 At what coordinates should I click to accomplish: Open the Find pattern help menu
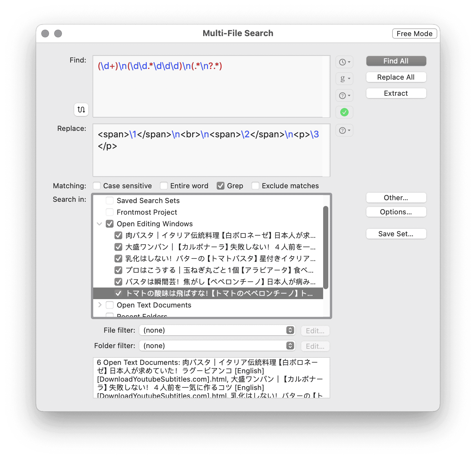coord(344,95)
